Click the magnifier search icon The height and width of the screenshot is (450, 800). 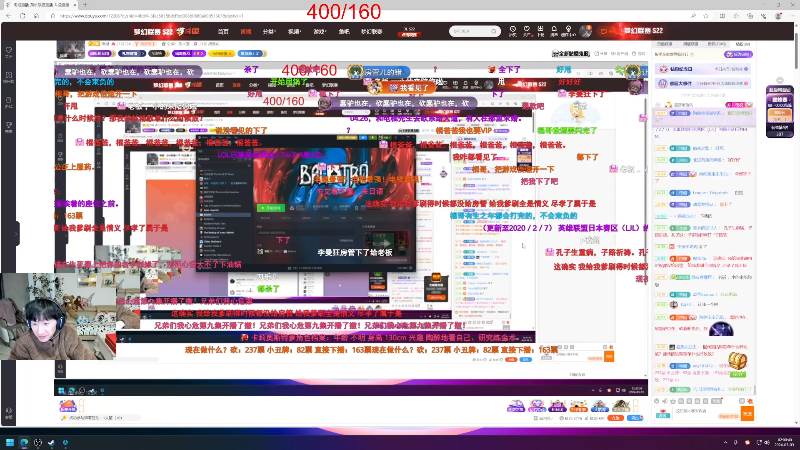493,32
